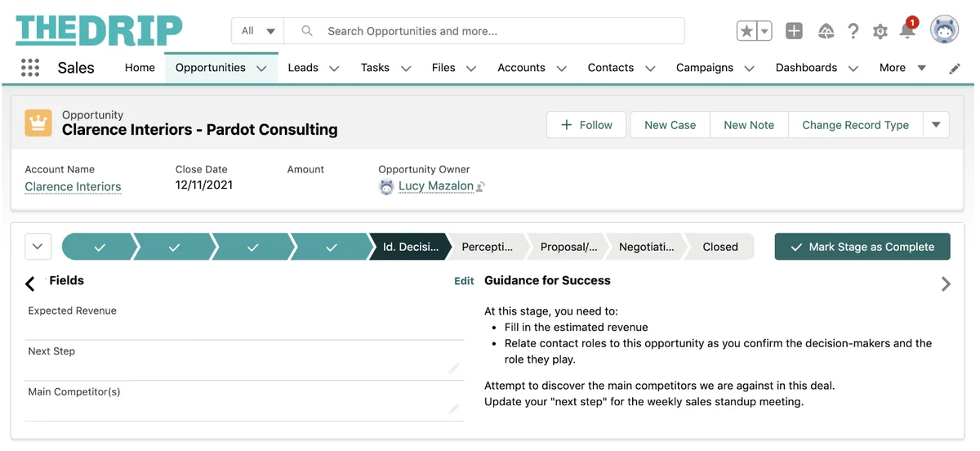Click the Search Opportunities input field
The image size is (980, 451).
(484, 31)
